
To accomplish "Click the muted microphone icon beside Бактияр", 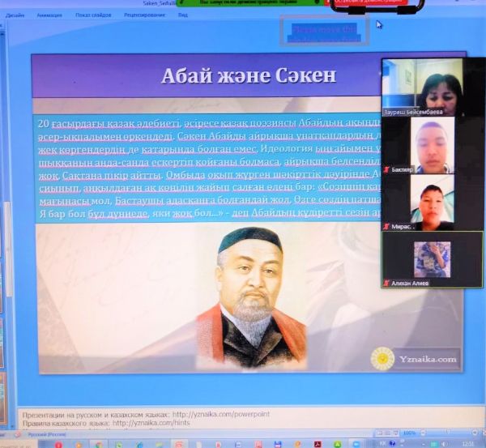I will click(x=387, y=171).
